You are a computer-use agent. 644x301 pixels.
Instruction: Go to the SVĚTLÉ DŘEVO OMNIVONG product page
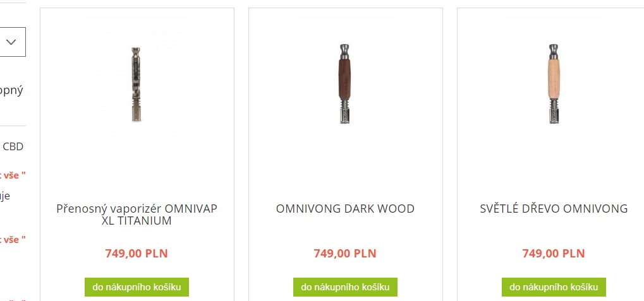pyautogui.click(x=554, y=208)
